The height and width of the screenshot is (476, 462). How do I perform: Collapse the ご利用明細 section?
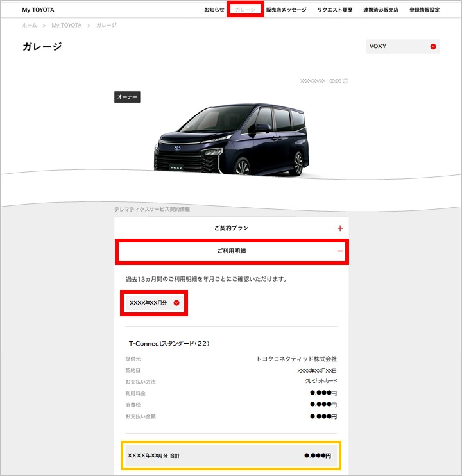(x=232, y=251)
